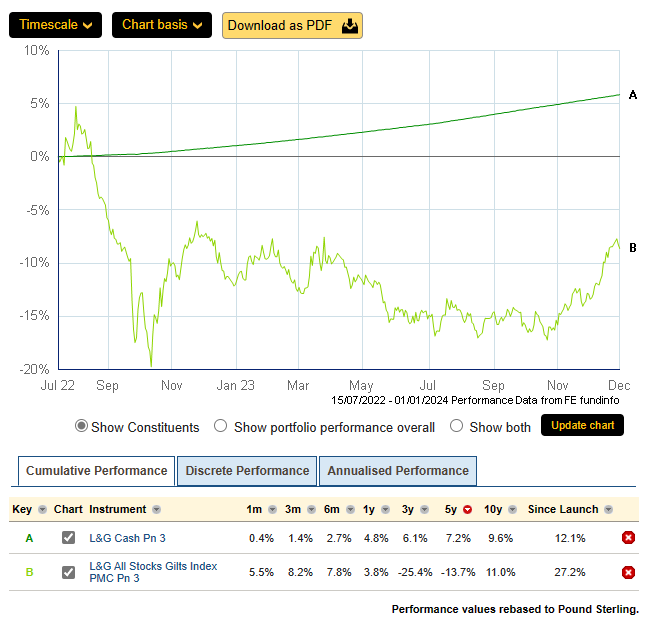Image resolution: width=648 pixels, height=620 pixels.
Task: Click sort arrow next to Since Launch
Action: 608,510
